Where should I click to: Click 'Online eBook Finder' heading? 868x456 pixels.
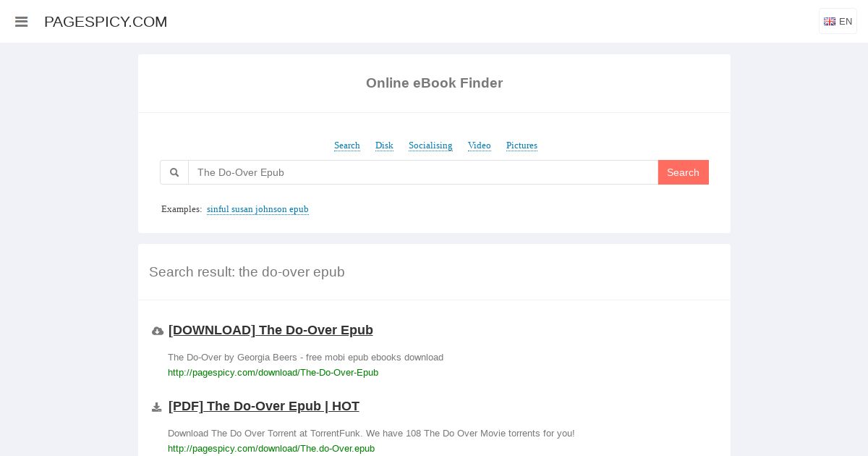point(434,83)
